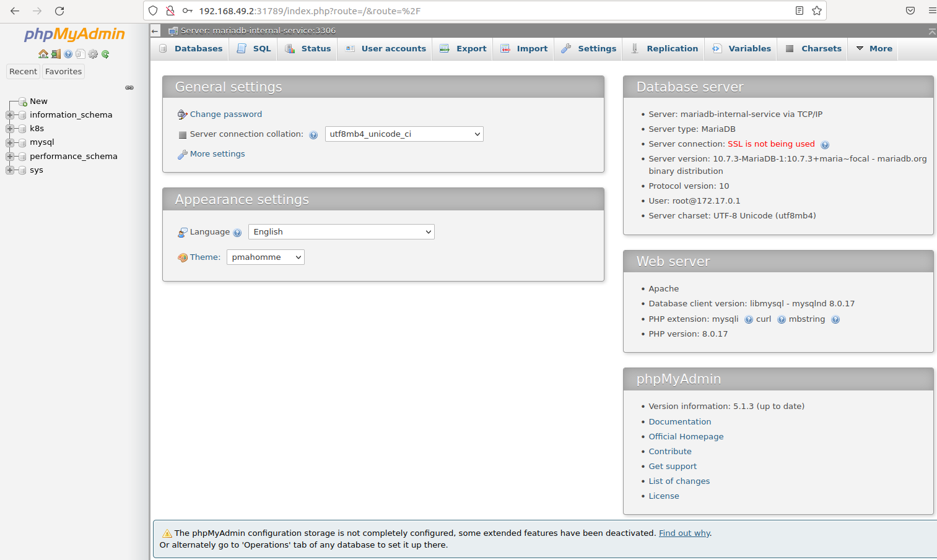The height and width of the screenshot is (560, 937).
Task: Expand the performance_schema database node
Action: coord(10,157)
